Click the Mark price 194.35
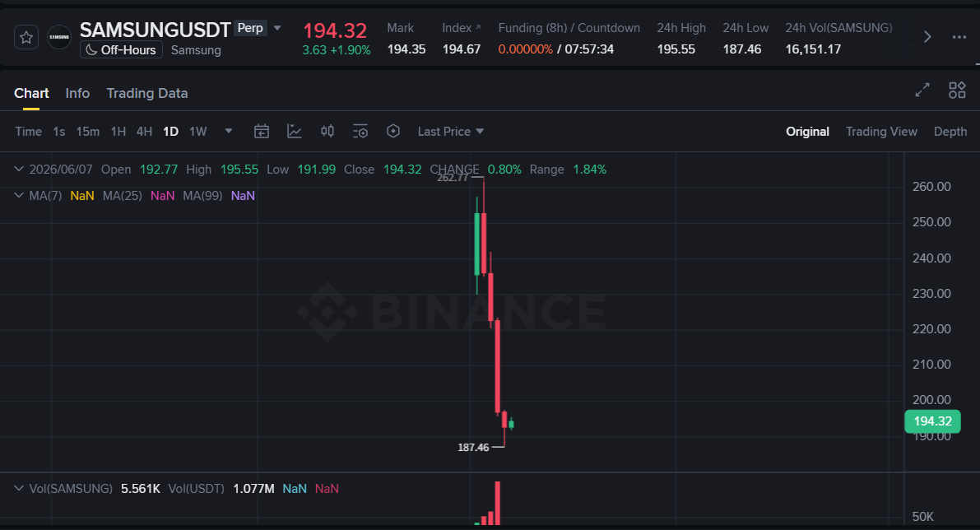The image size is (980, 530). [x=406, y=49]
